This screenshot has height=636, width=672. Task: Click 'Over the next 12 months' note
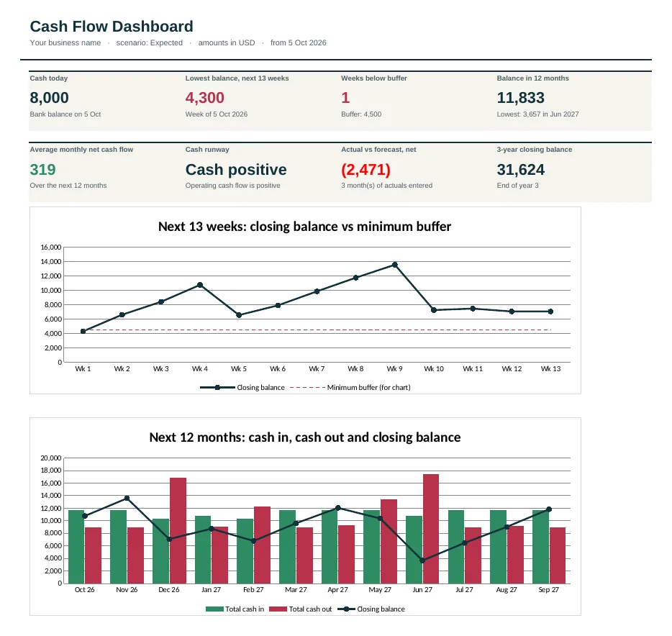tap(68, 186)
